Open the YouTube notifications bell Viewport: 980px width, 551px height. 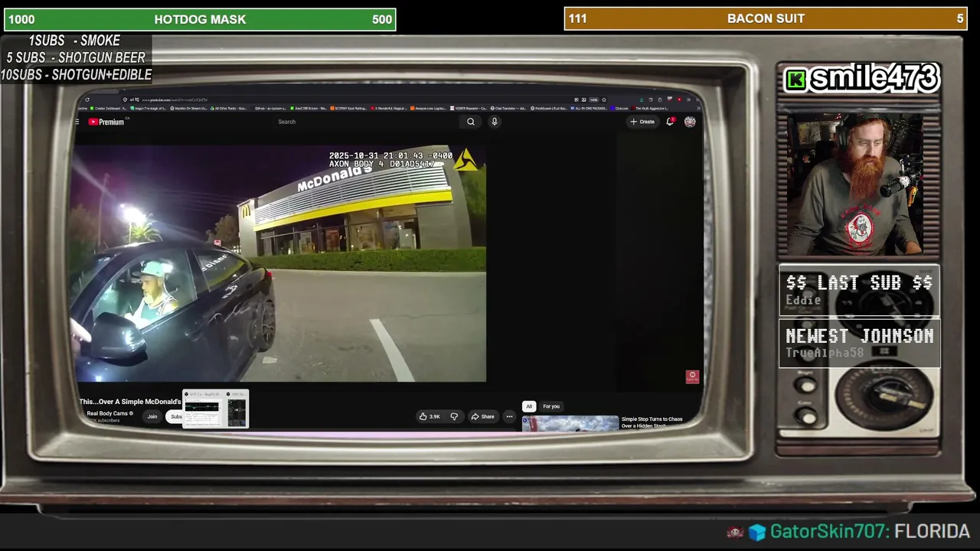670,122
